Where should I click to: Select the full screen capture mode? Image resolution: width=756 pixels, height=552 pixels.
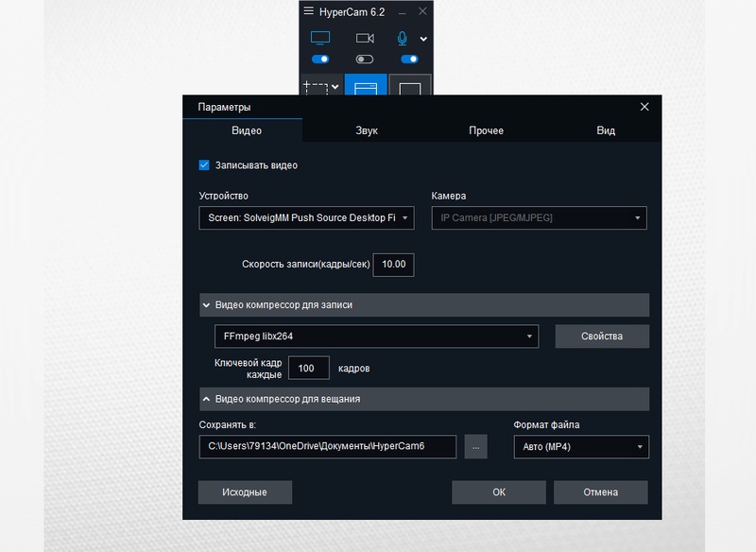click(409, 85)
